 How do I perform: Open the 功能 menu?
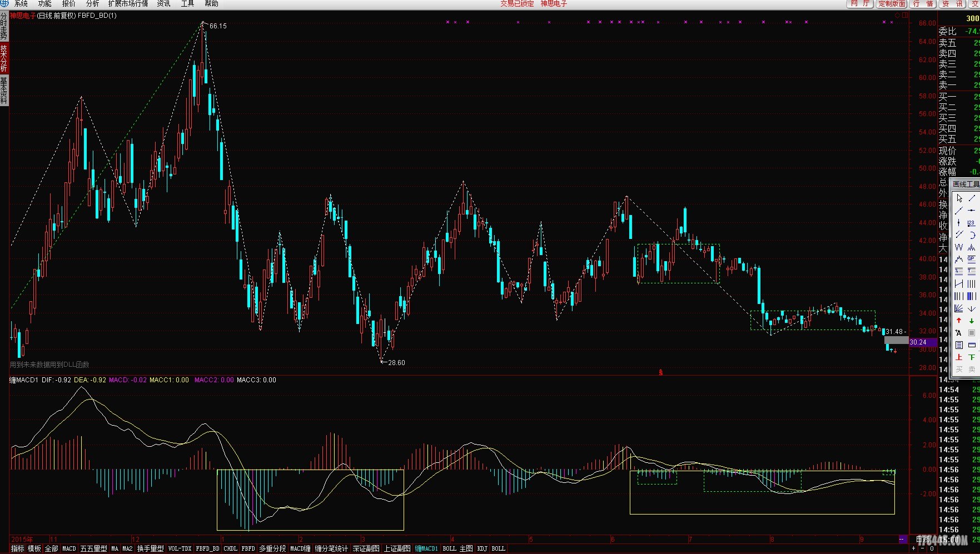click(x=45, y=4)
